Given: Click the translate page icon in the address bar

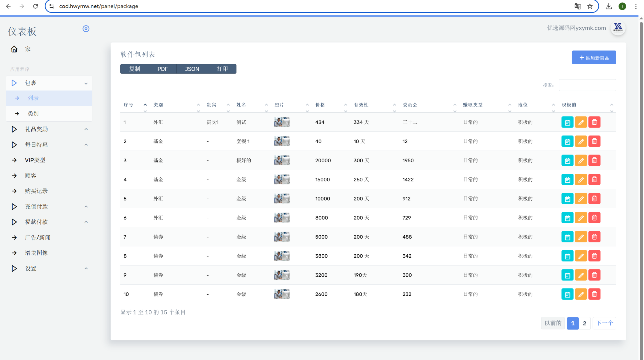Looking at the screenshot, I should [x=577, y=6].
